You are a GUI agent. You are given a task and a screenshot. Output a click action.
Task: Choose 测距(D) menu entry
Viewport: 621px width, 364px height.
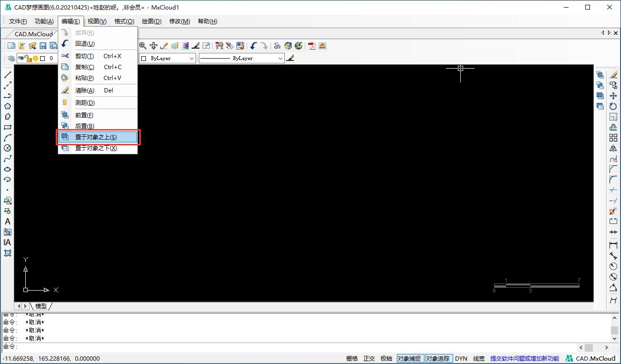[x=98, y=103]
